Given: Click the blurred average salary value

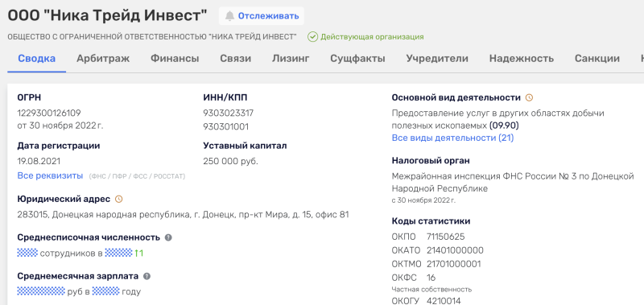Looking at the screenshot, I should [41, 291].
